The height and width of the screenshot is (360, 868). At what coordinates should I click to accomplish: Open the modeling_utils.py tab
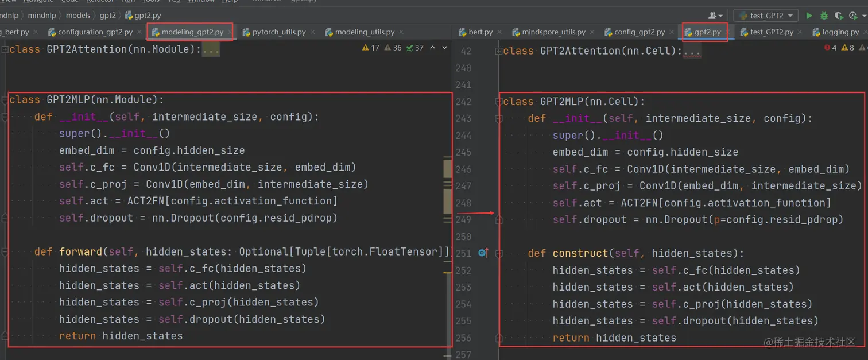click(x=364, y=32)
